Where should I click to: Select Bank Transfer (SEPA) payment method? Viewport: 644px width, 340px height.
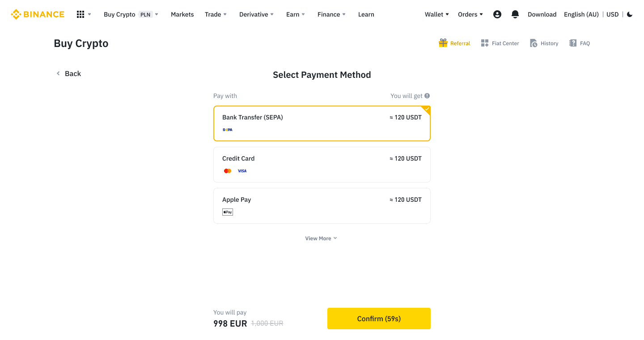tap(322, 123)
